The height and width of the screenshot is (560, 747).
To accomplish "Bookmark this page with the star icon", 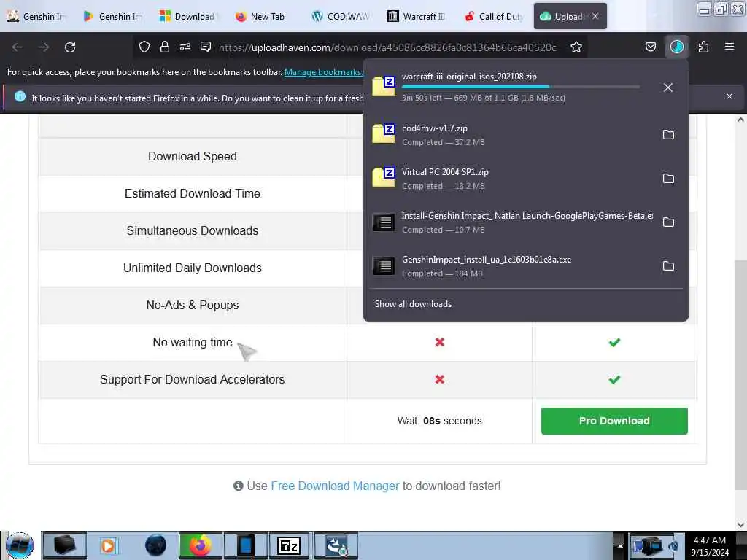I will 576,47.
